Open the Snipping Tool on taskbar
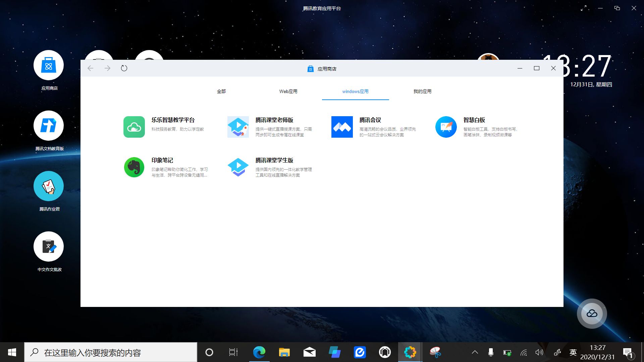Image resolution: width=644 pixels, height=362 pixels. [435, 352]
